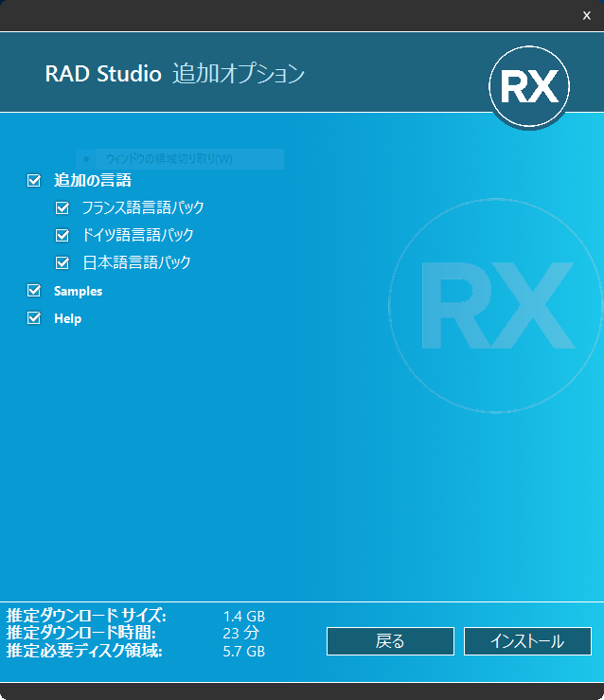Click the 5.7 GB disk space value
The height and width of the screenshot is (700, 604).
(x=244, y=652)
